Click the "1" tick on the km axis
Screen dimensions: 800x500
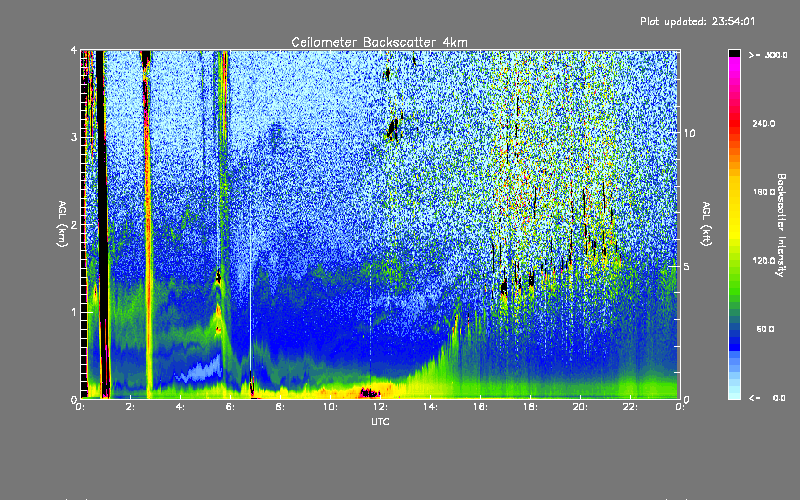click(x=74, y=312)
